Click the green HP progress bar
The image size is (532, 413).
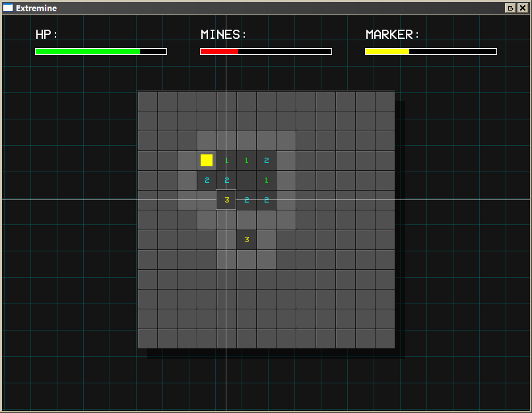101,51
